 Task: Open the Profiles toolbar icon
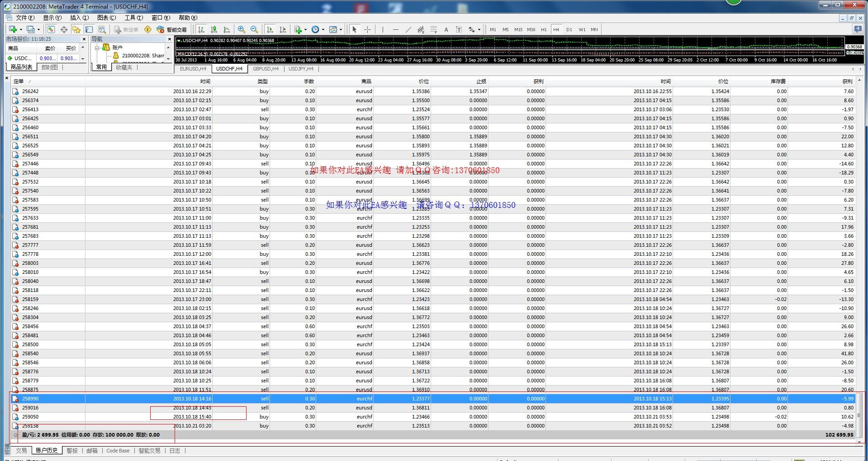click(x=30, y=29)
